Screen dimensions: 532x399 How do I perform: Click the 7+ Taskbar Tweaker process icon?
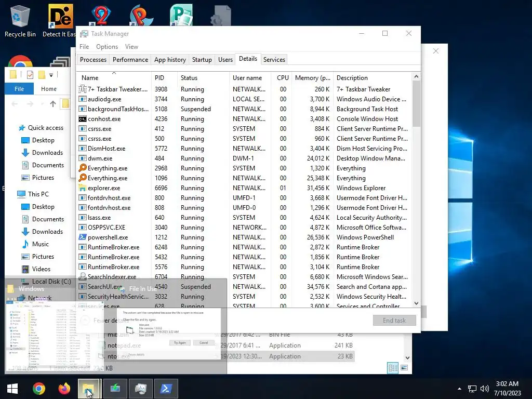[x=83, y=89]
